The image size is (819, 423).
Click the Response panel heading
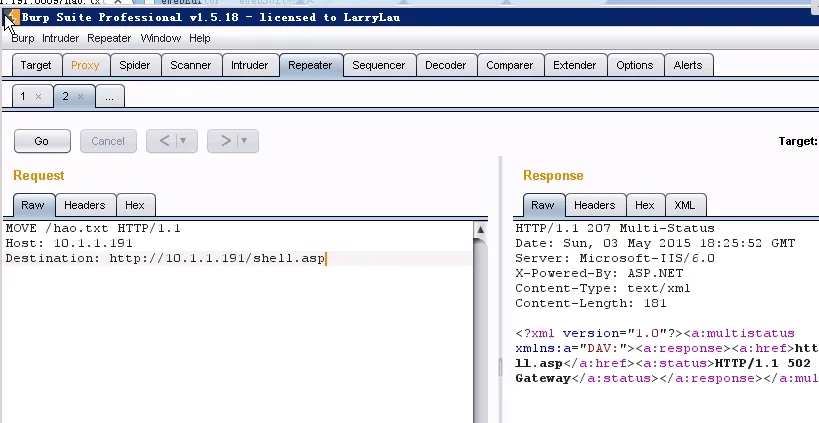(553, 175)
